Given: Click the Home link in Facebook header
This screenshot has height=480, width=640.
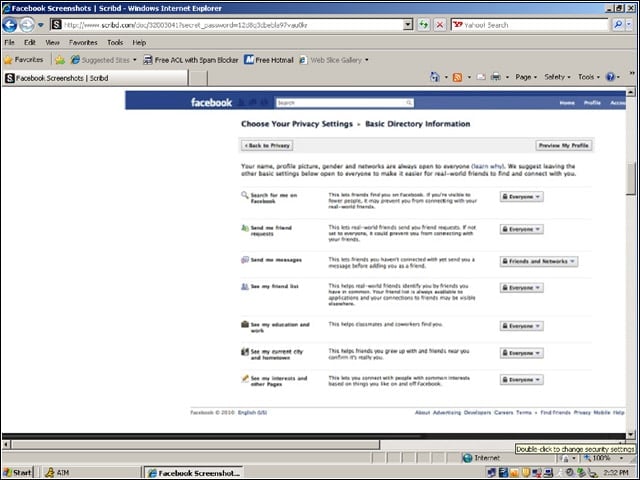Looking at the screenshot, I should tap(567, 103).
